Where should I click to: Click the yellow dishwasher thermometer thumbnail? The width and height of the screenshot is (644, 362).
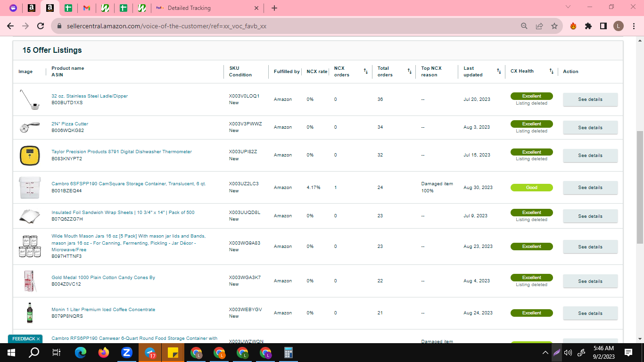coord(29,155)
